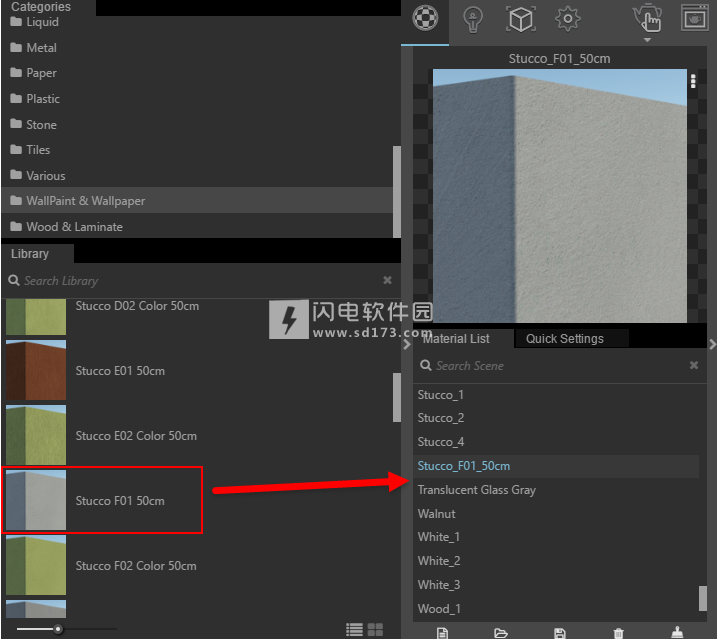717x639 pixels.
Task: Click the Categories list scrollbar
Action: coord(396,192)
